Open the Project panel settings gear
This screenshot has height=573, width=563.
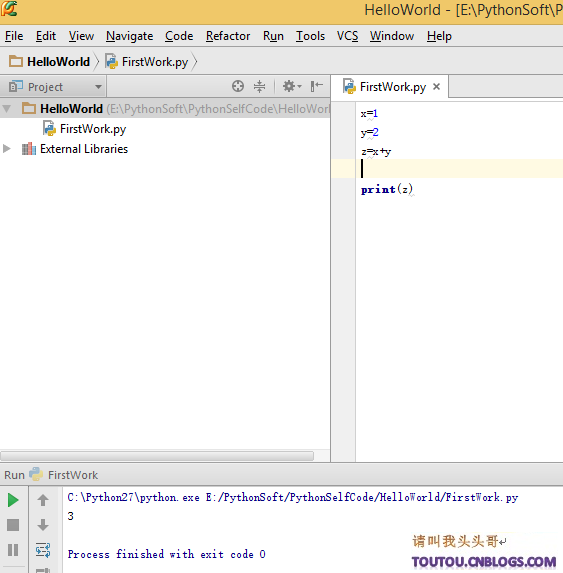click(292, 87)
